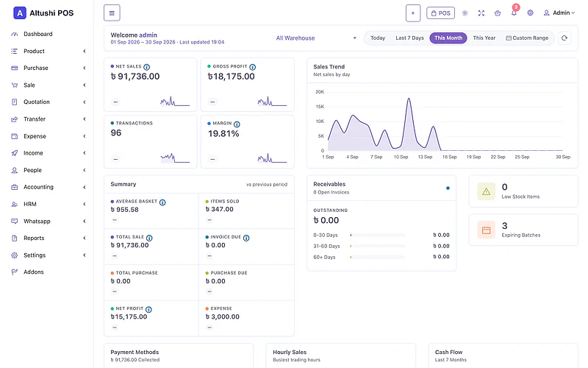Click the Product list icon in sidebar
The width and height of the screenshot is (588, 368).
point(14,51)
